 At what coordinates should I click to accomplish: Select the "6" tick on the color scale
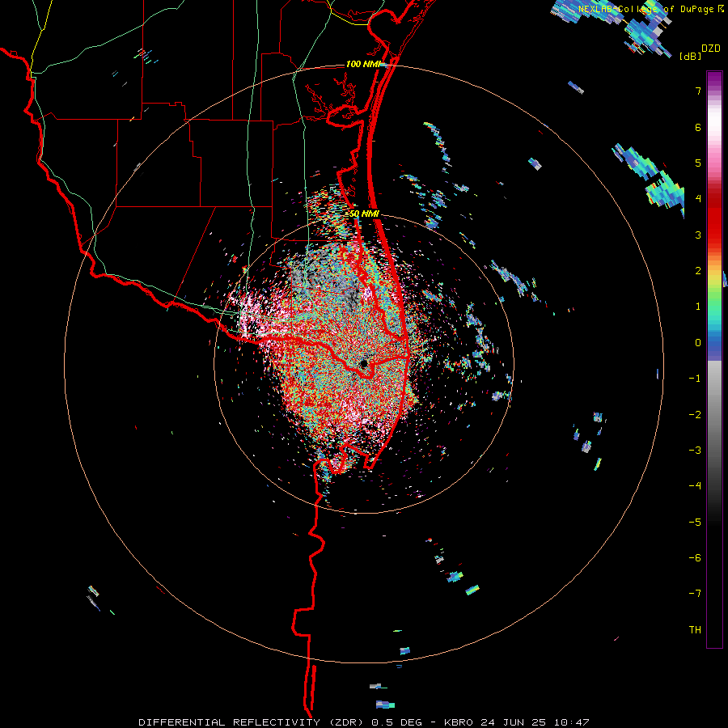pyautogui.click(x=698, y=127)
